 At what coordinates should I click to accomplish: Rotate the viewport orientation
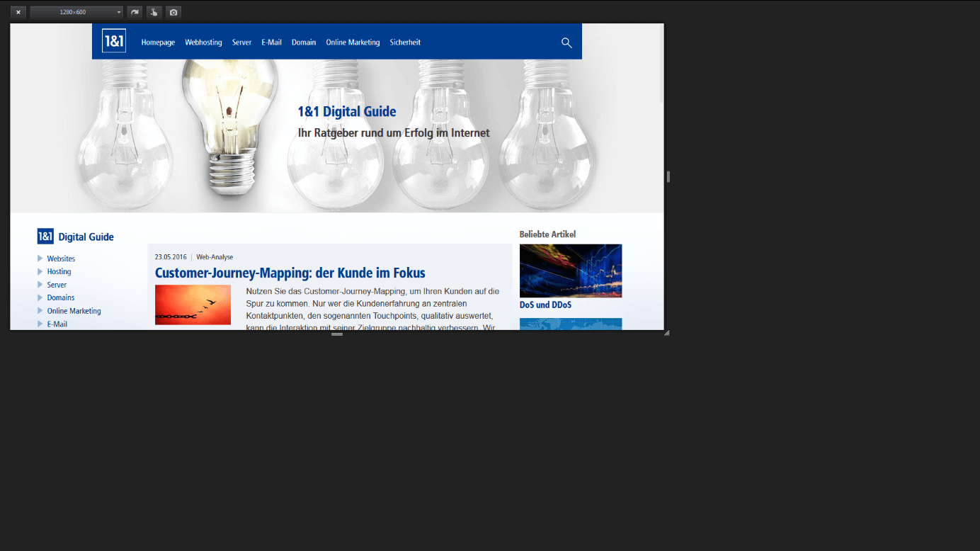pyautogui.click(x=135, y=12)
